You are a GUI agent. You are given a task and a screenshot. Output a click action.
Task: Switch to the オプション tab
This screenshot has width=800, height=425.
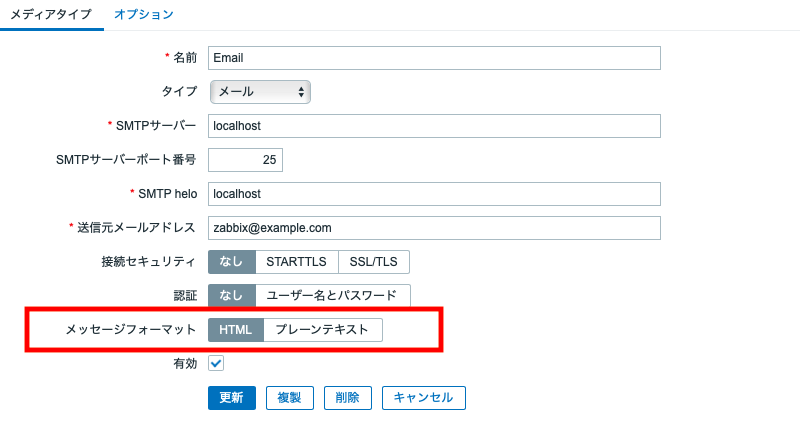144,14
